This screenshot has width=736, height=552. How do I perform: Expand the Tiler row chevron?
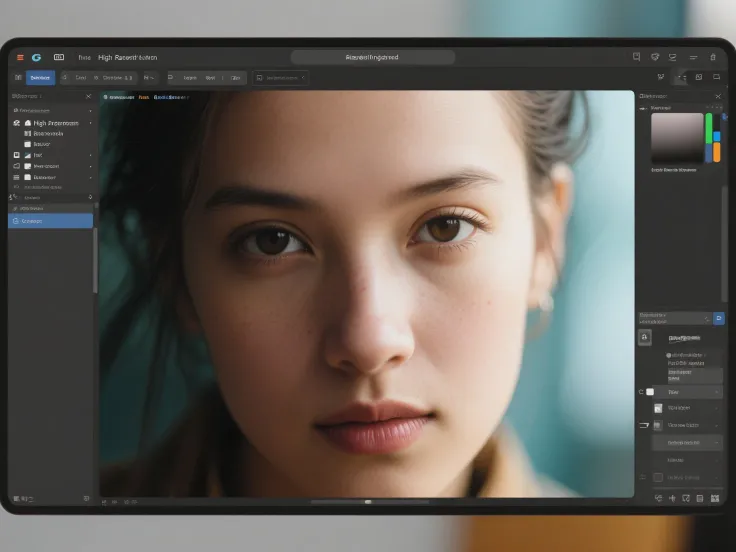[716, 392]
